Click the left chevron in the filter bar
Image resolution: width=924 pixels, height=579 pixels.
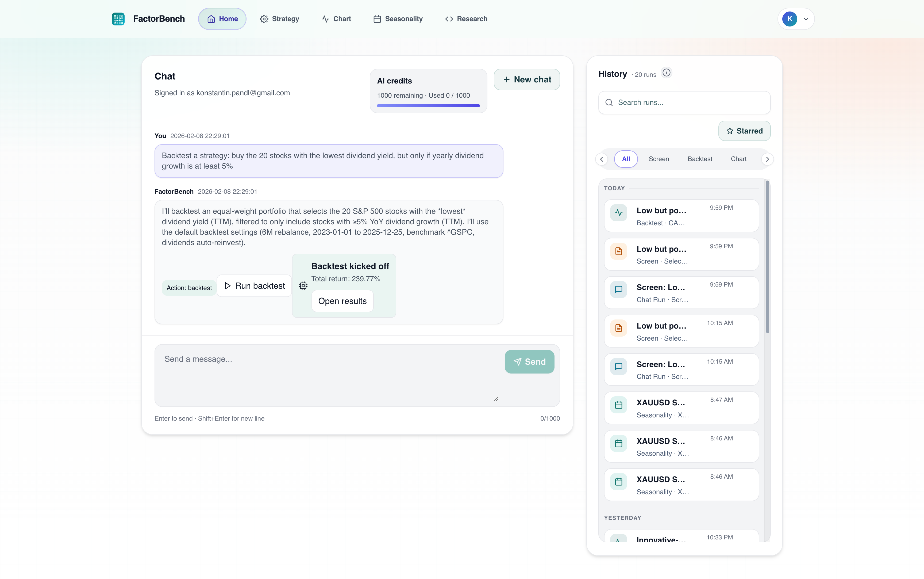point(602,159)
